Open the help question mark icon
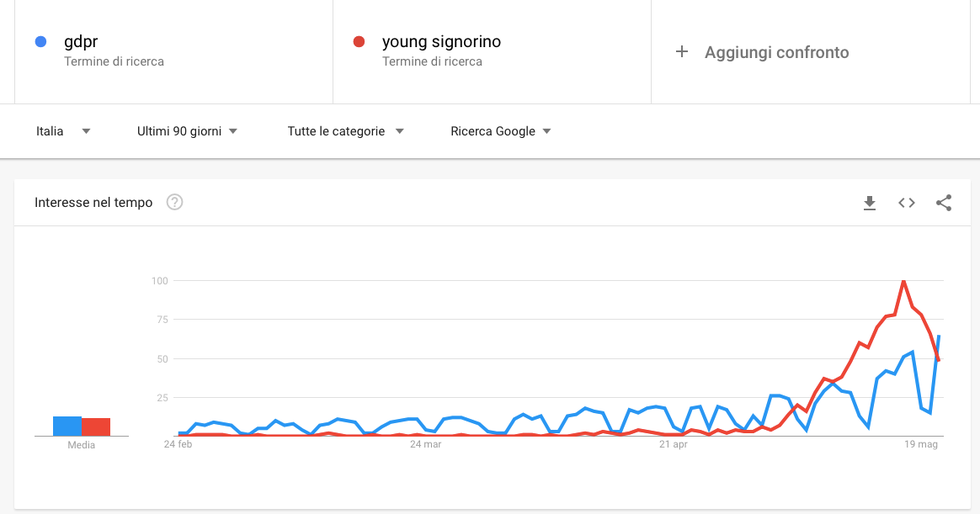Screen dimensions: 980x514 [174, 202]
